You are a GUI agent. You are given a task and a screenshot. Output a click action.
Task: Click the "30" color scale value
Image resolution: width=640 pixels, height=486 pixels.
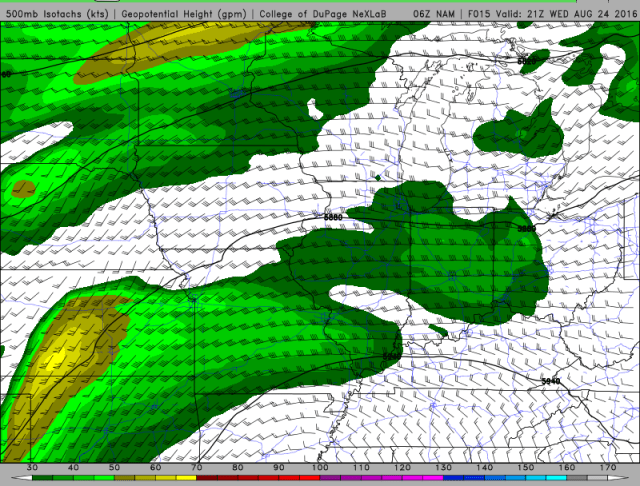(32, 468)
